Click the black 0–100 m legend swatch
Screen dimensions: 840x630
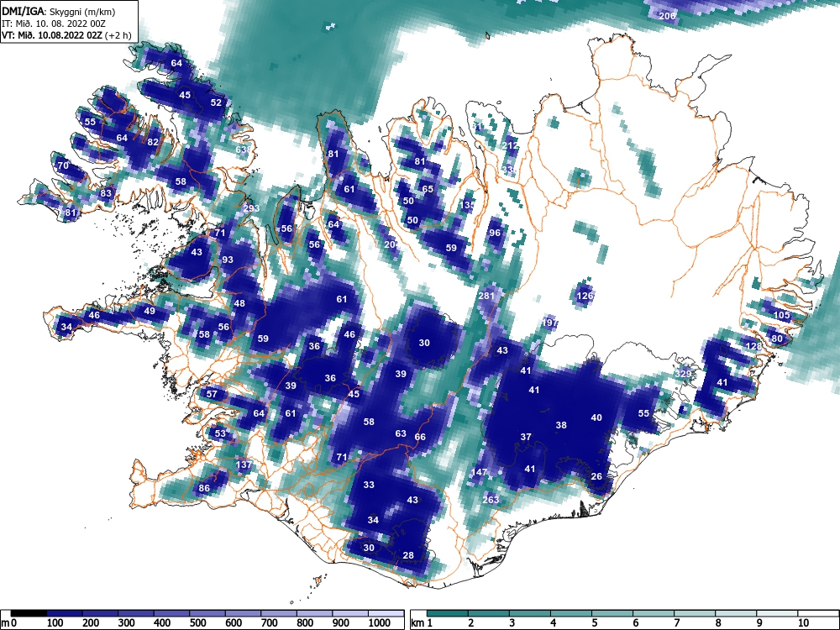point(29,613)
